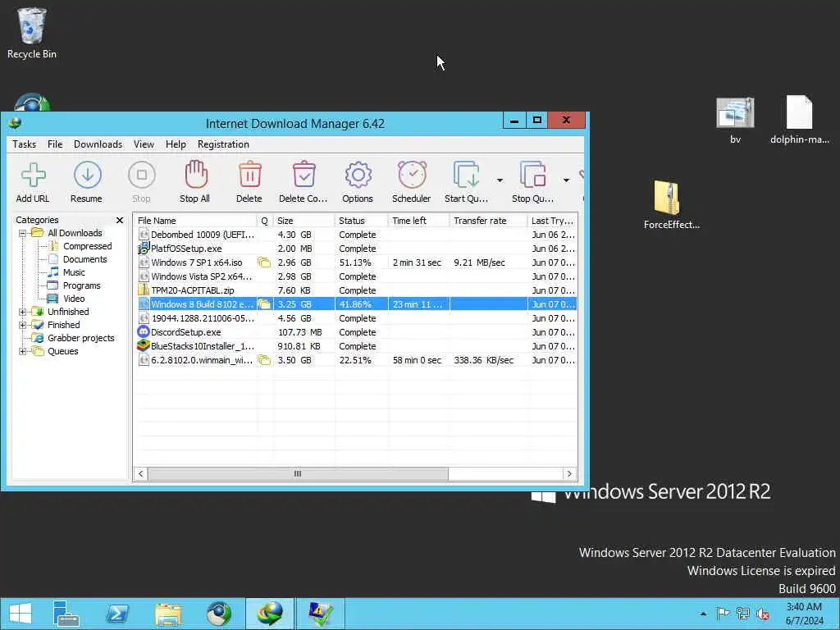The height and width of the screenshot is (630, 840).
Task: Select the bv desktop icon
Action: click(x=735, y=121)
